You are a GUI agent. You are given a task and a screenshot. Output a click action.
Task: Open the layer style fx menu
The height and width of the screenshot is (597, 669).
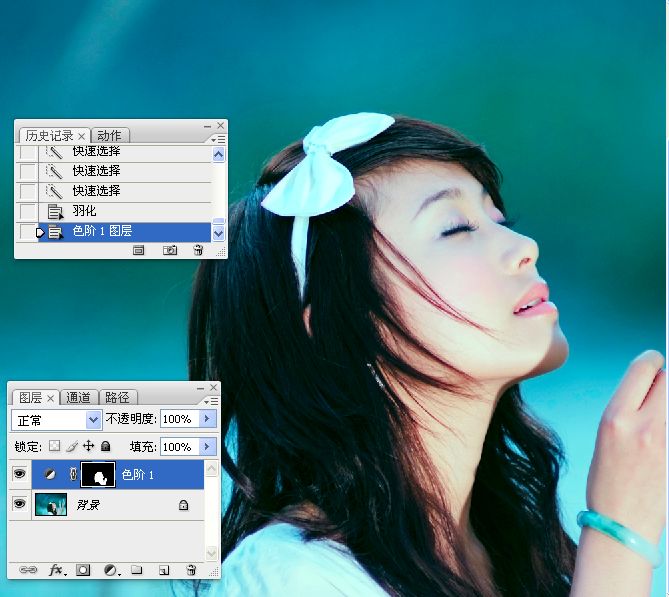point(57,570)
